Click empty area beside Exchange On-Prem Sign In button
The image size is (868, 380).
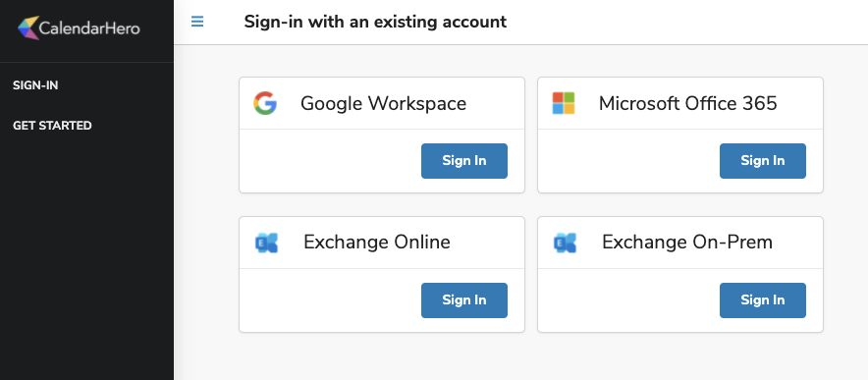coord(628,300)
